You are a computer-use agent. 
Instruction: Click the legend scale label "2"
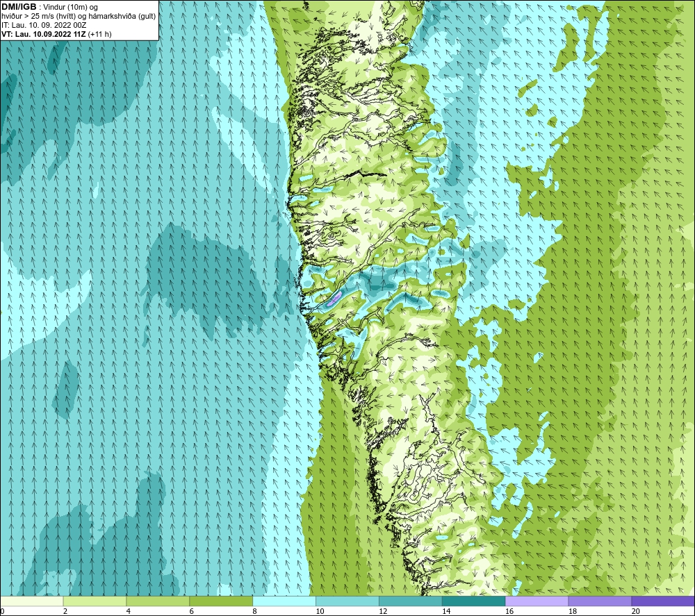pos(65,611)
